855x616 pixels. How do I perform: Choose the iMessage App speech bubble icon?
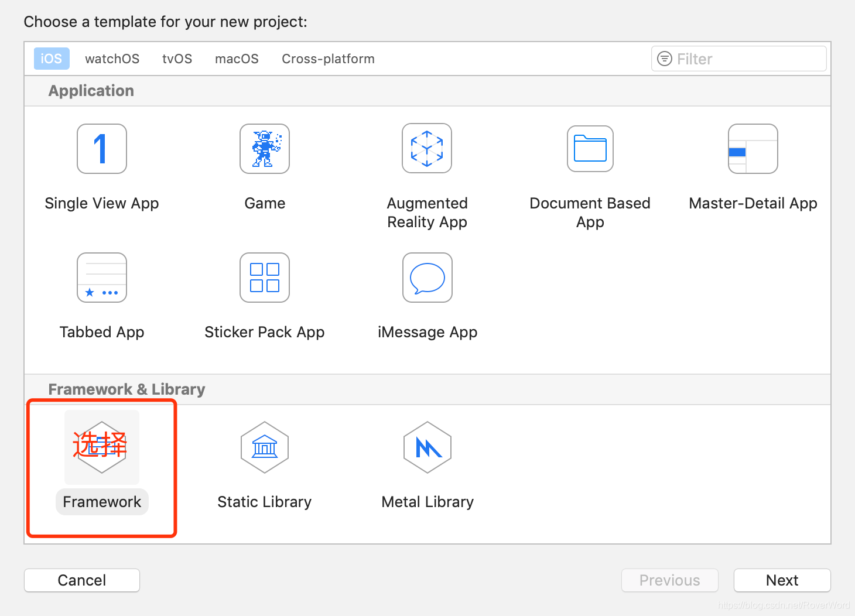(x=427, y=278)
